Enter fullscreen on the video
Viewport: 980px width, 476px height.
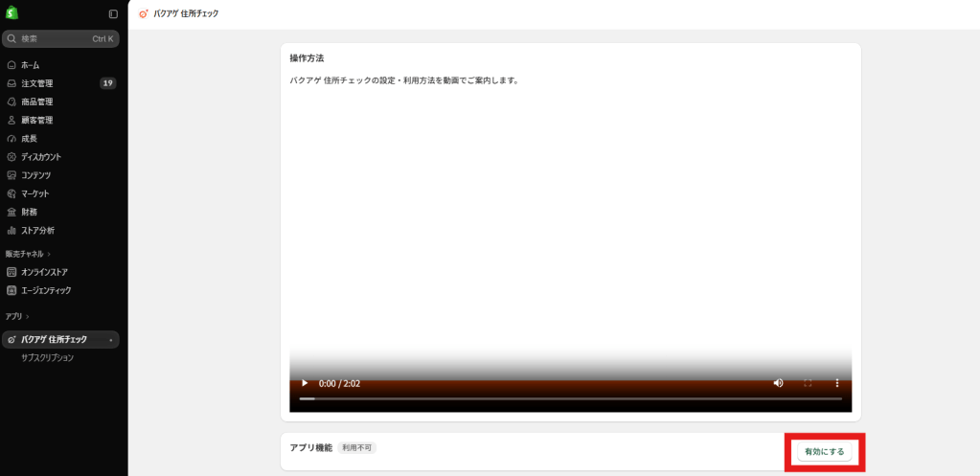point(808,383)
